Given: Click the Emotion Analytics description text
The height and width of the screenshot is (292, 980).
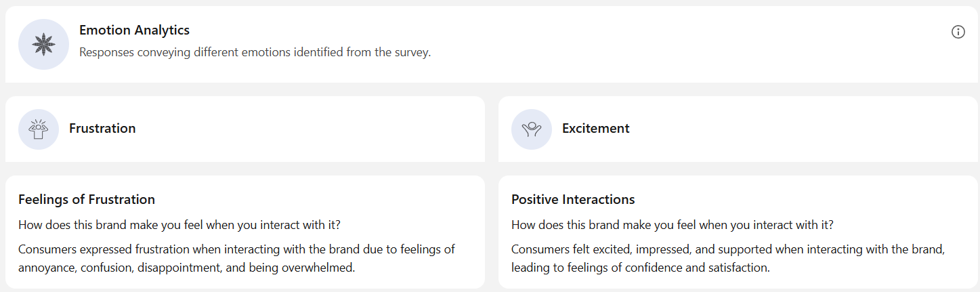Looking at the screenshot, I should click(x=255, y=52).
